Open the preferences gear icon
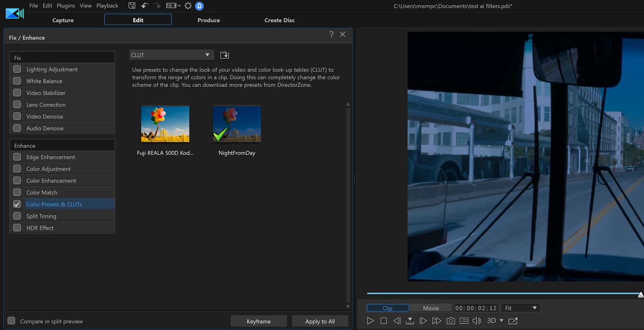 point(188,6)
